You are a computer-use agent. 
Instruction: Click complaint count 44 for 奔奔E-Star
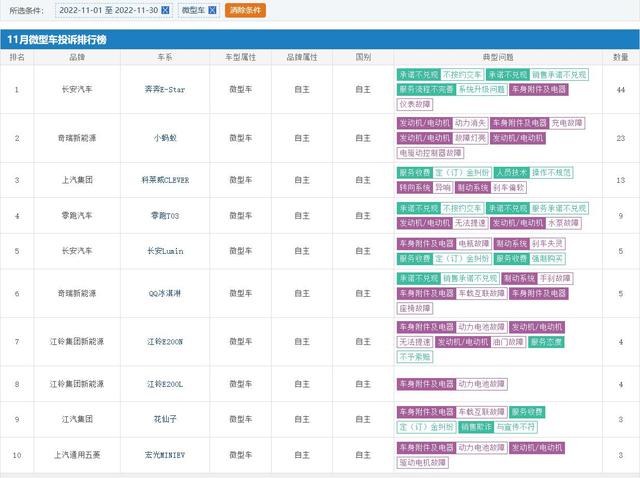pos(621,89)
